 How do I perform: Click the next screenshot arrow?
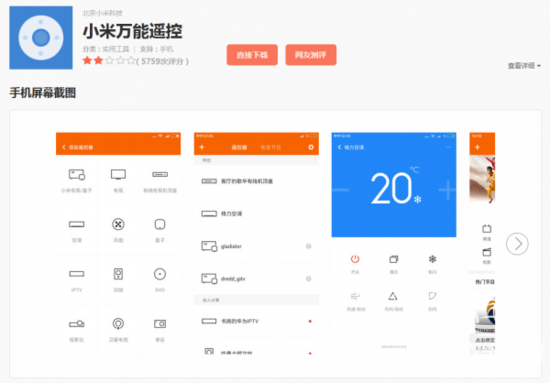click(x=517, y=243)
